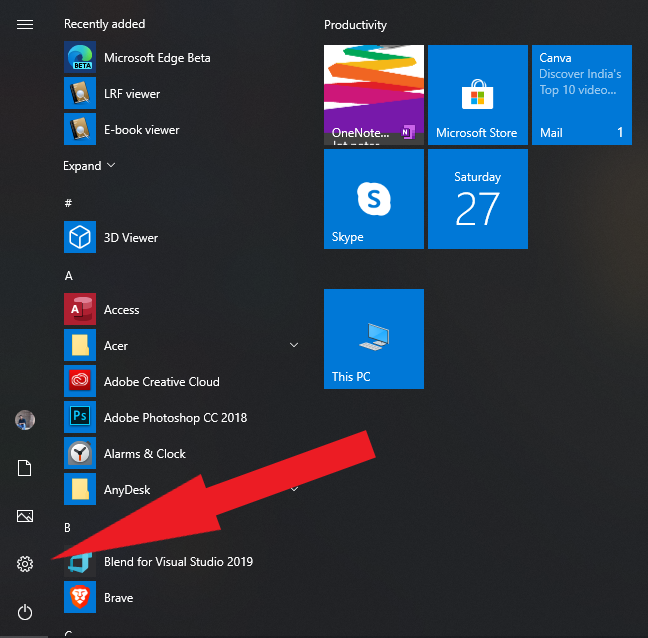The height and width of the screenshot is (638, 648).
Task: Expand the Recently added list
Action: pyautogui.click(x=89, y=166)
